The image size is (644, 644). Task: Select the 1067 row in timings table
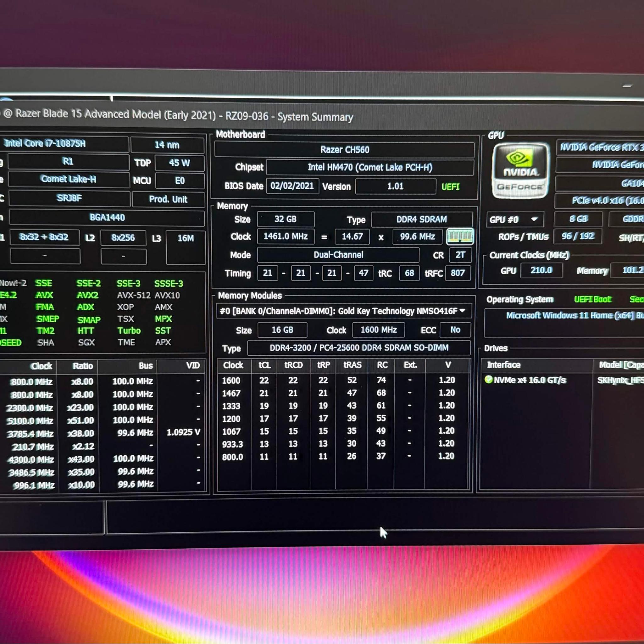(x=343, y=431)
